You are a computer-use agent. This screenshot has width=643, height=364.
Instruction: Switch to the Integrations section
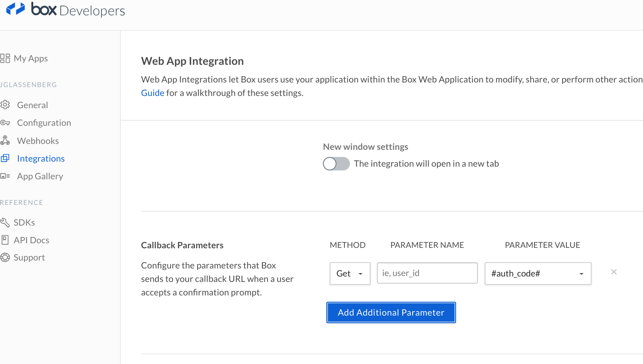point(40,158)
